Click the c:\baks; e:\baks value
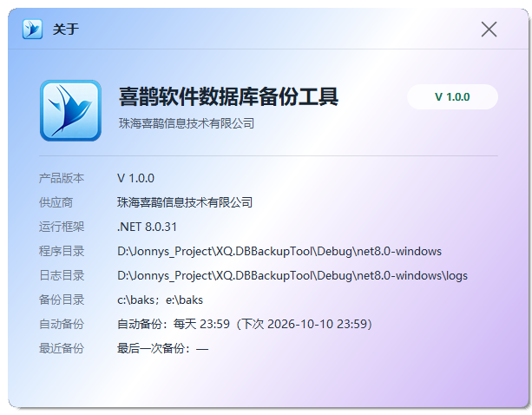532x415 pixels. [161, 300]
